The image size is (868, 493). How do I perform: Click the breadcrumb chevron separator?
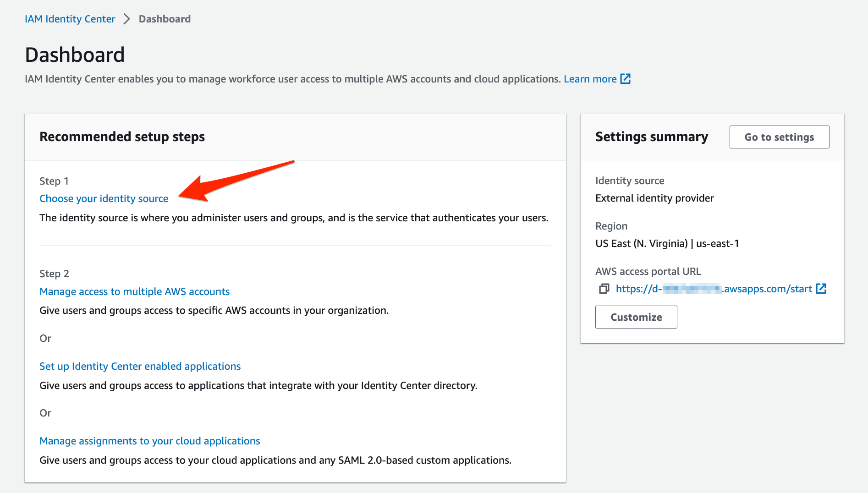tap(127, 19)
